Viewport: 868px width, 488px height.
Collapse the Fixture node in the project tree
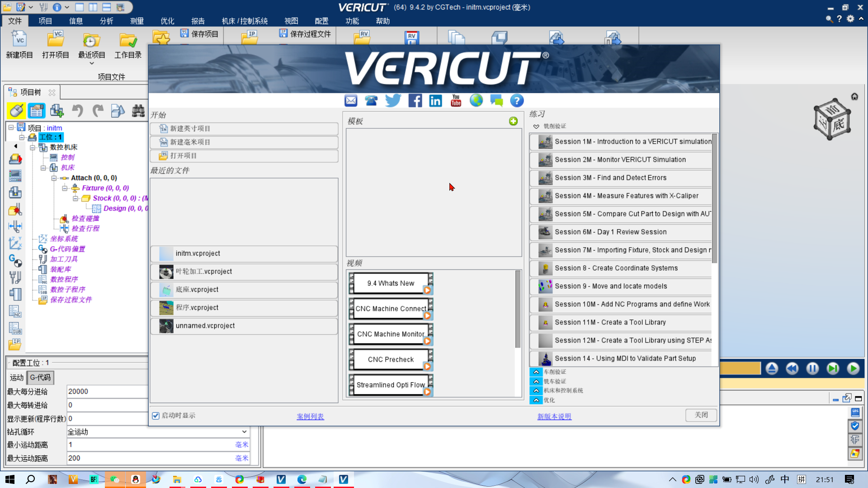[x=64, y=188]
